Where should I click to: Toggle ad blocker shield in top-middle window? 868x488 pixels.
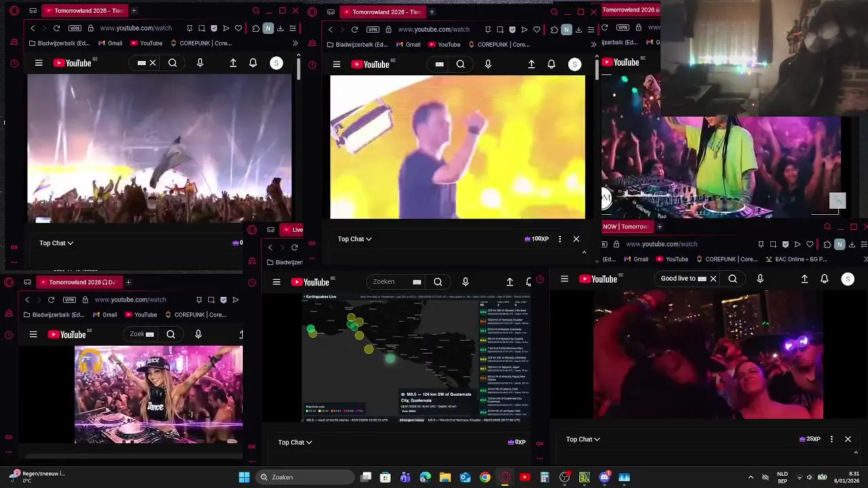512,30
